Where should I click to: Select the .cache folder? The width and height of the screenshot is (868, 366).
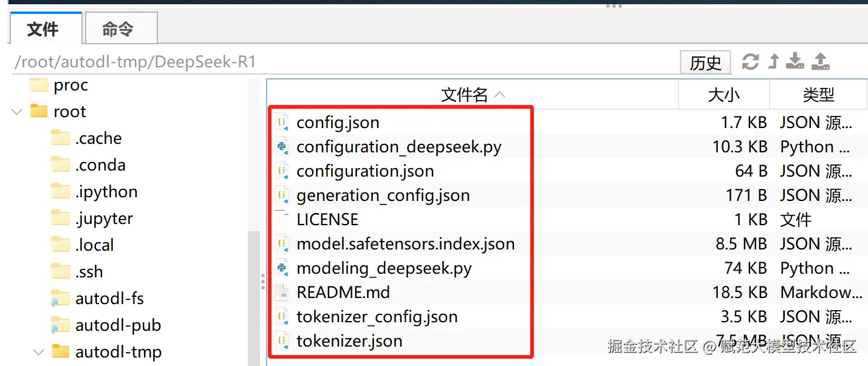point(98,138)
